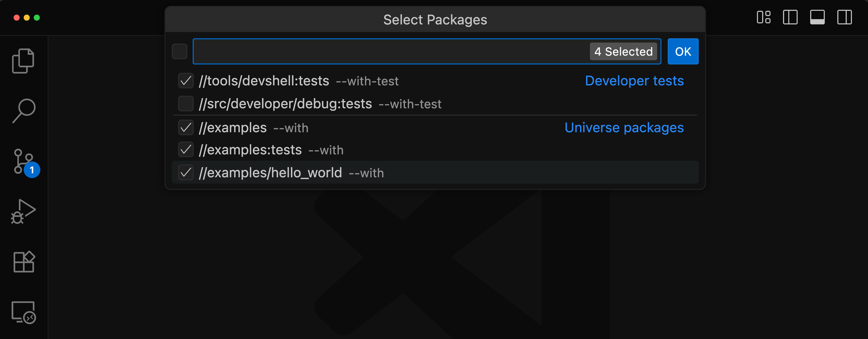Viewport: 868px width, 339px height.
Task: Open the Developer tests link
Action: coord(634,81)
